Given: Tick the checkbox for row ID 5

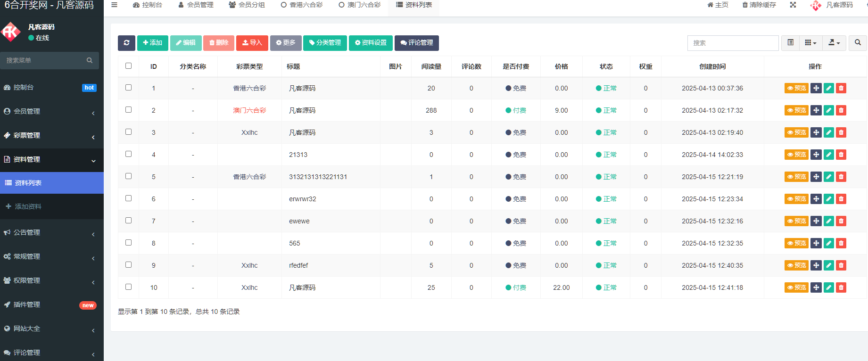Looking at the screenshot, I should (x=128, y=176).
